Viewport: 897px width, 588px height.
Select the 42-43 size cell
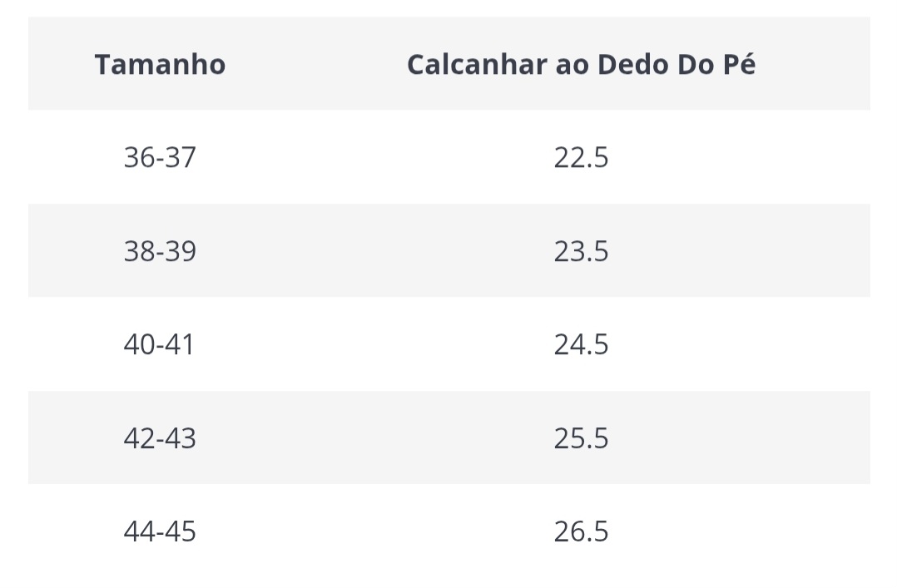click(160, 438)
